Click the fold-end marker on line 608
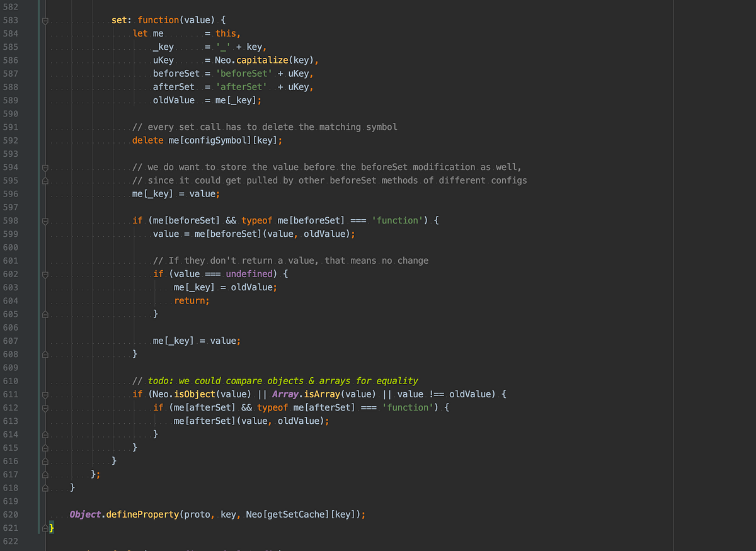 click(44, 354)
